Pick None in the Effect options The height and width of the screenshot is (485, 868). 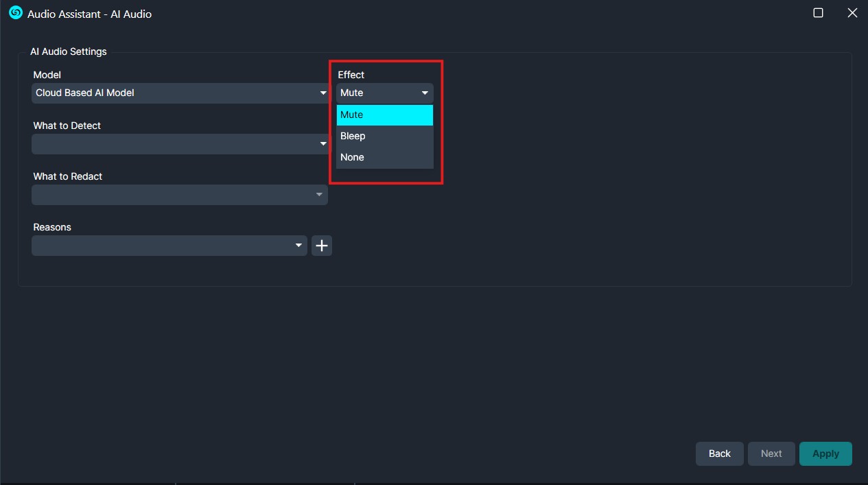pos(384,158)
